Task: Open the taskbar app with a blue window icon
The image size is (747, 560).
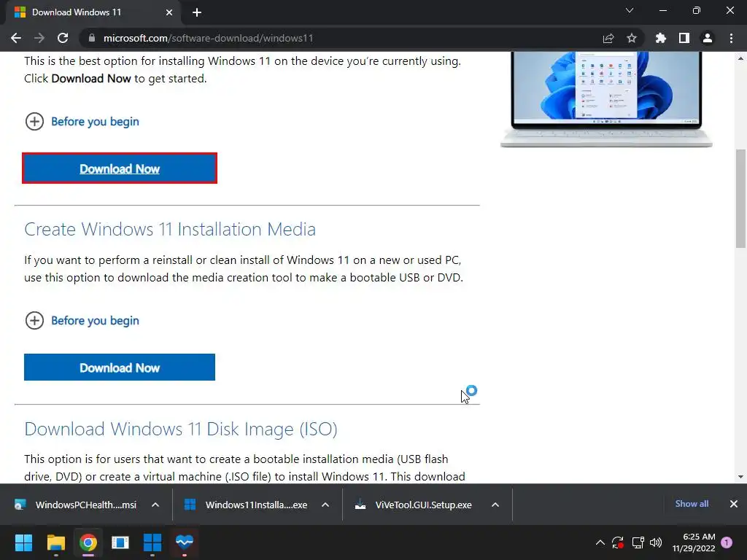Action: [120, 542]
